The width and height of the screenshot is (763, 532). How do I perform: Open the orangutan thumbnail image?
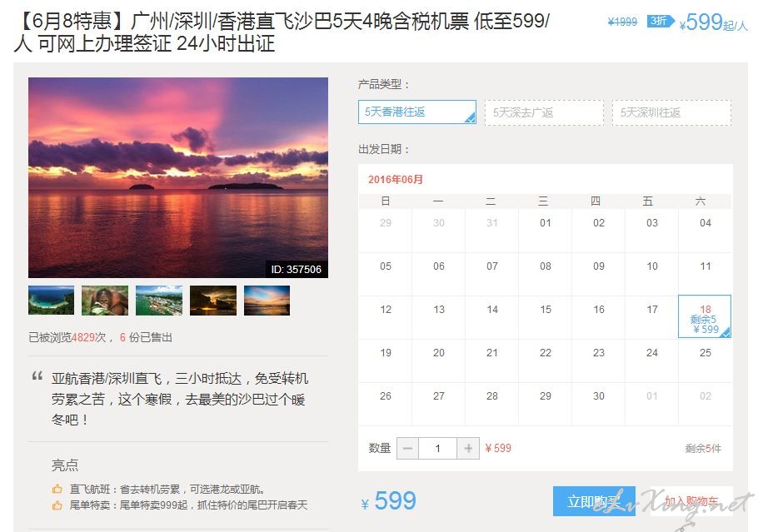point(105,301)
